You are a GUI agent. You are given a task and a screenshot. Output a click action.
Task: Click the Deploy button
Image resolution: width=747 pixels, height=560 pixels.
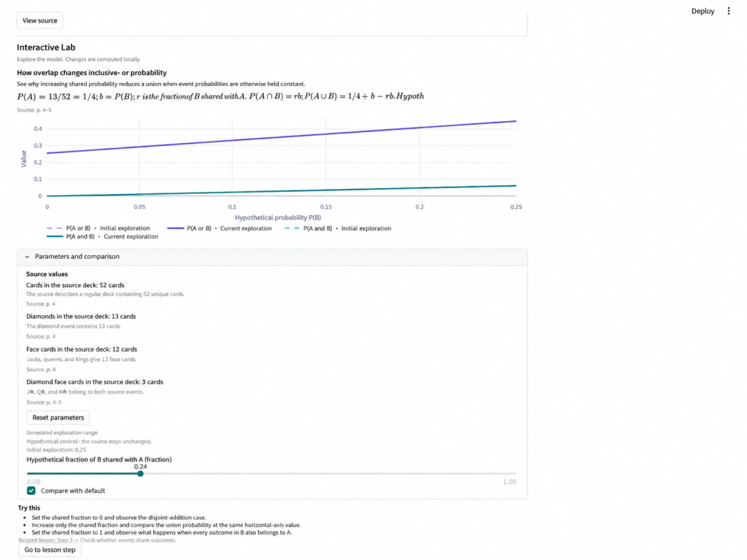pyautogui.click(x=703, y=11)
